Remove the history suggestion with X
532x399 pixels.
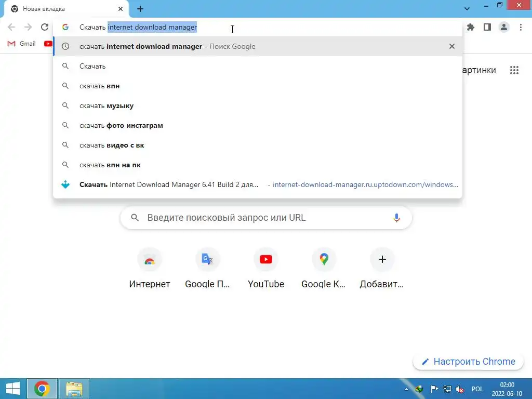[x=451, y=46]
